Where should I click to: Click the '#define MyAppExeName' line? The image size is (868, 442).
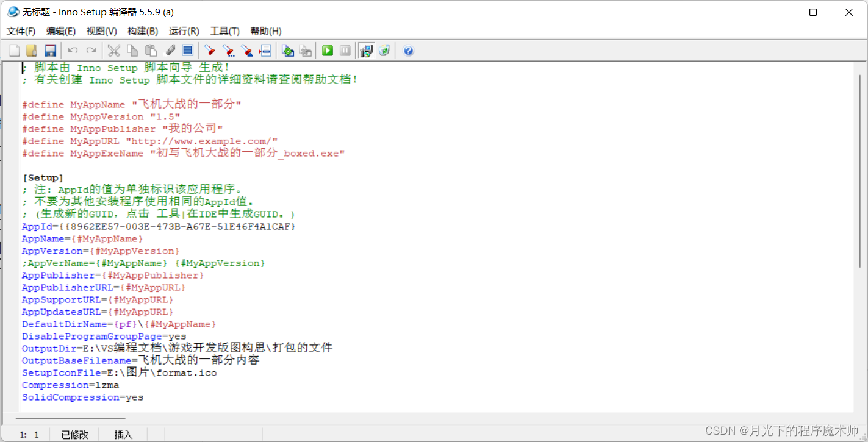(x=184, y=153)
